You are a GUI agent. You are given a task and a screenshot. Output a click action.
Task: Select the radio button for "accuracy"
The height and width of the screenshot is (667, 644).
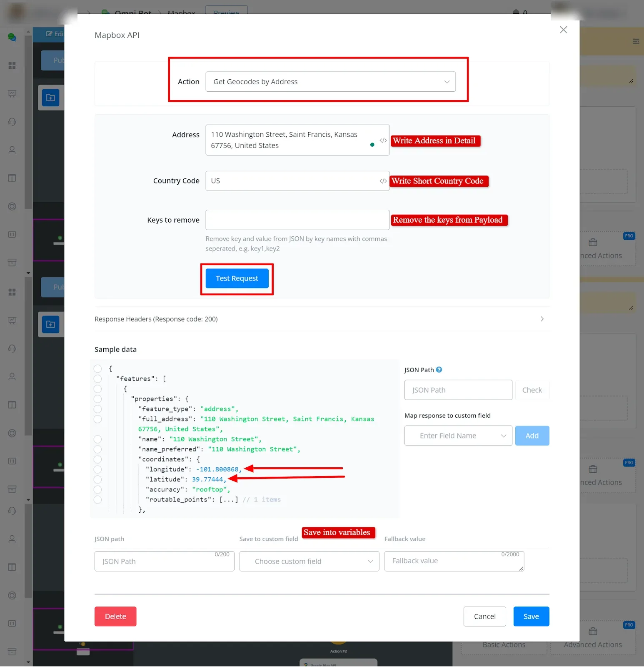pyautogui.click(x=98, y=489)
